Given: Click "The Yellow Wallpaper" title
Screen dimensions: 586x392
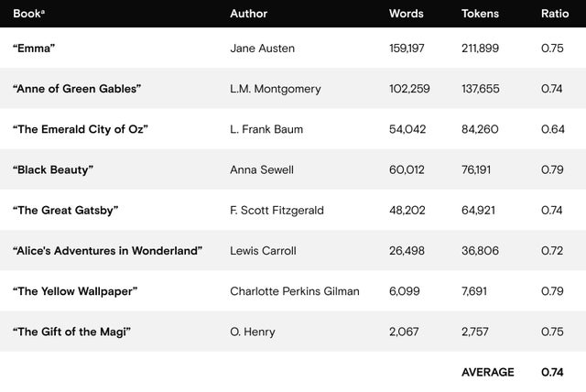Looking at the screenshot, I should (75, 291).
